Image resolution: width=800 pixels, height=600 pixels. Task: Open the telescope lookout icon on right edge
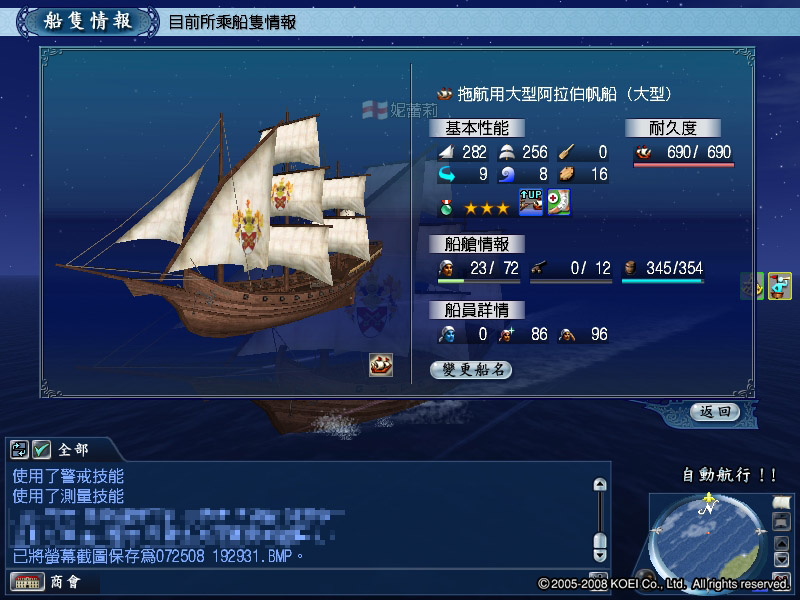coord(780,286)
